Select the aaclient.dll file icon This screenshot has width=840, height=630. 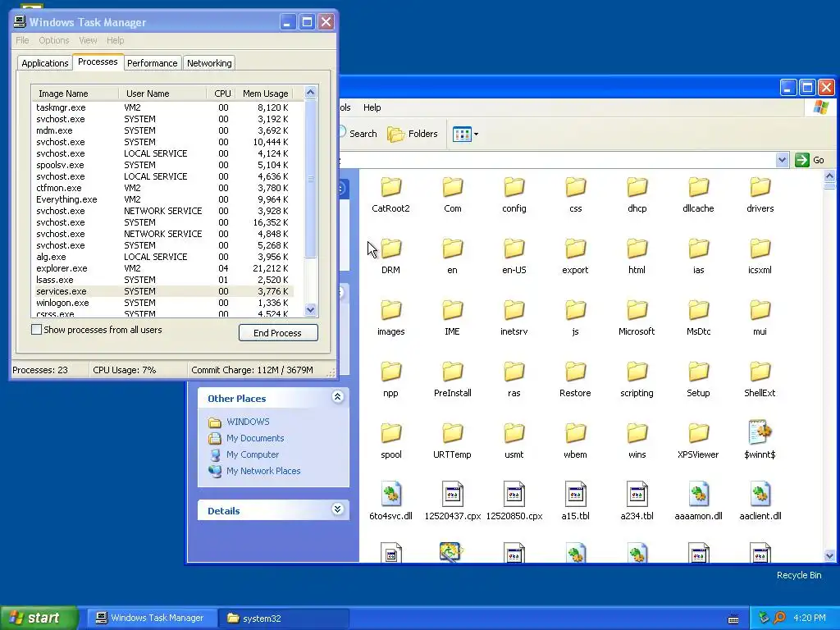[x=760, y=494]
